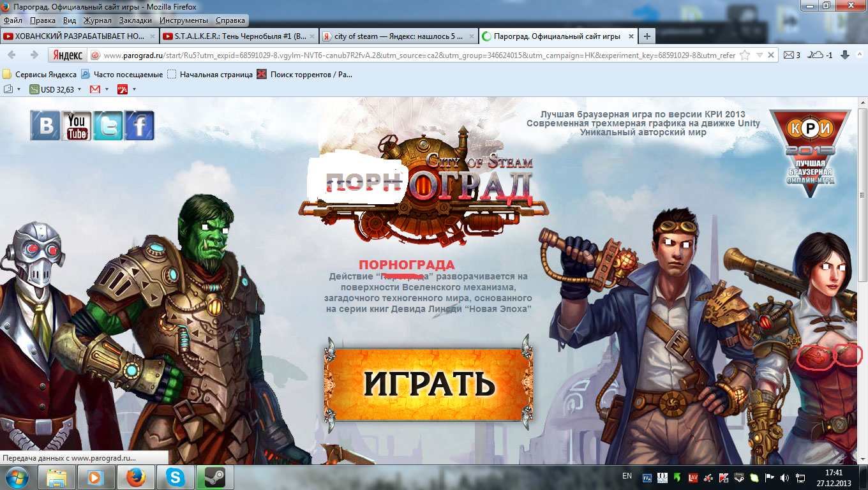Switch to city of steam Яндекс tab
The height and width of the screenshot is (490, 868).
pyautogui.click(x=398, y=36)
